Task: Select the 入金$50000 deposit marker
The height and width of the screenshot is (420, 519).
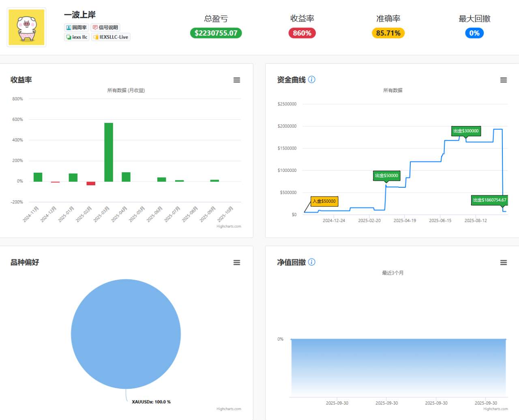Action: click(324, 201)
